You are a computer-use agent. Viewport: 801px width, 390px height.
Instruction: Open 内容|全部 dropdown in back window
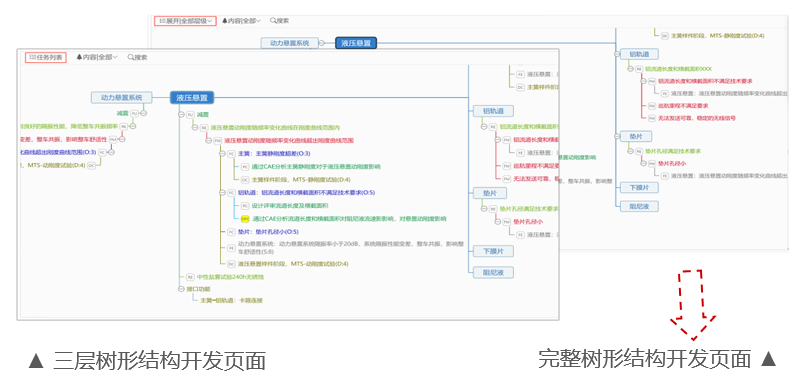point(241,21)
